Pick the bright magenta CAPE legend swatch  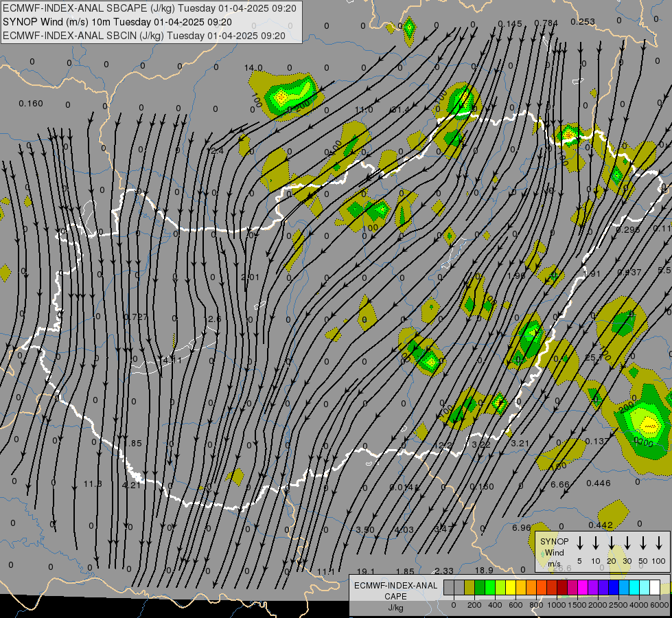click(x=583, y=588)
